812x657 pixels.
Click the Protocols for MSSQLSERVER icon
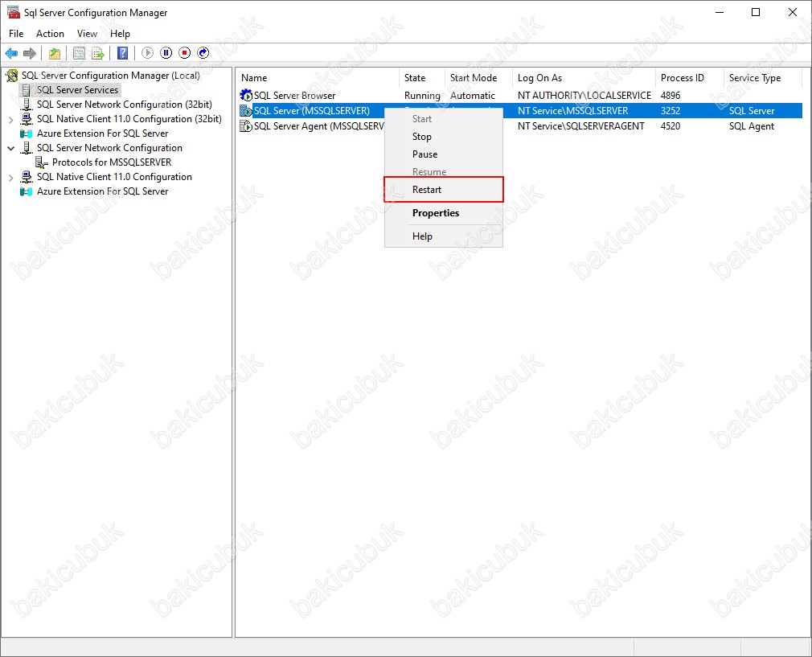[42, 162]
